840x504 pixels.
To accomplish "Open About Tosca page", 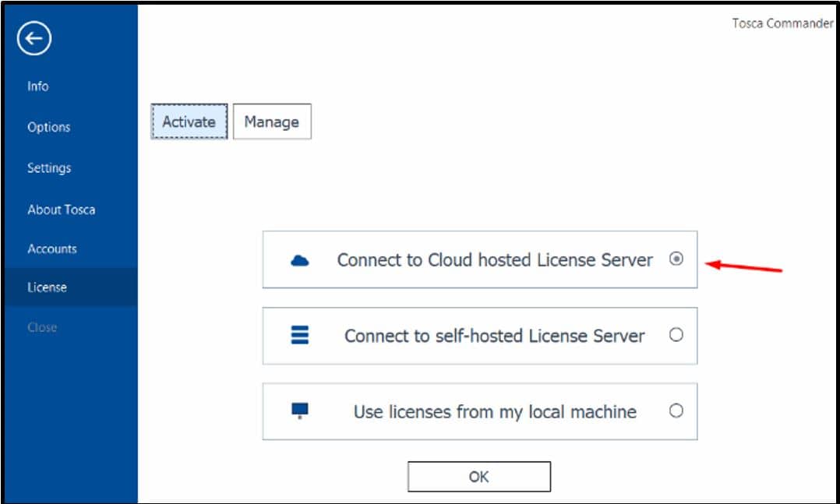I will click(x=61, y=210).
